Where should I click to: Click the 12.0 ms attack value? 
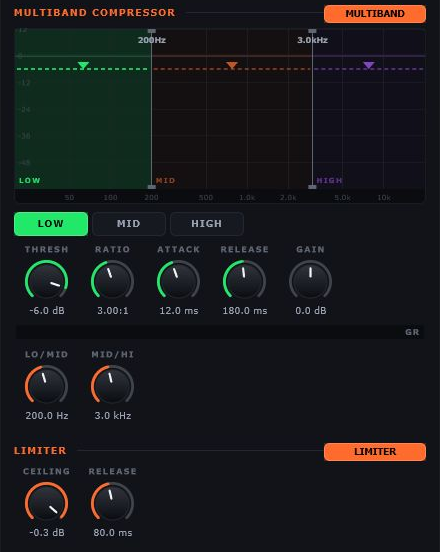coord(179,311)
